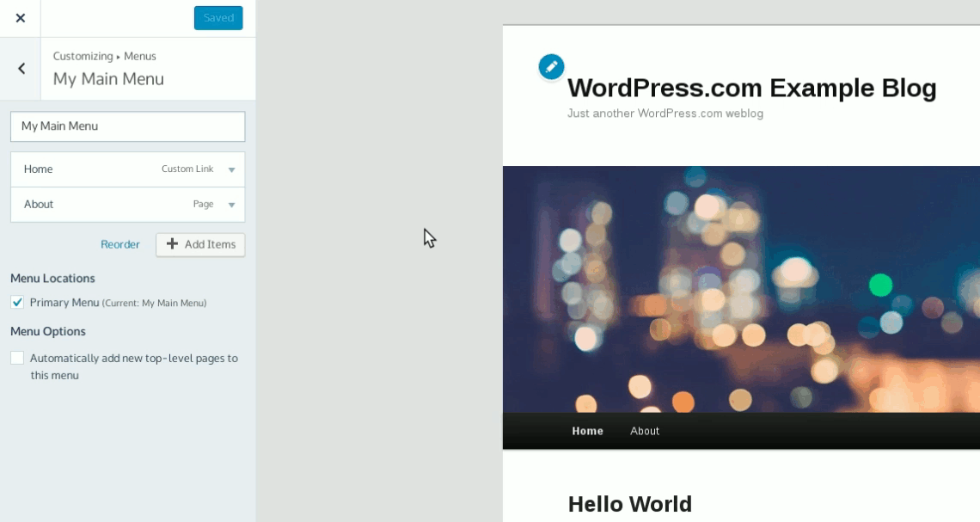Click the 'Custom Link' type label
Viewport: 980px width, 522px height.
pyautogui.click(x=187, y=169)
